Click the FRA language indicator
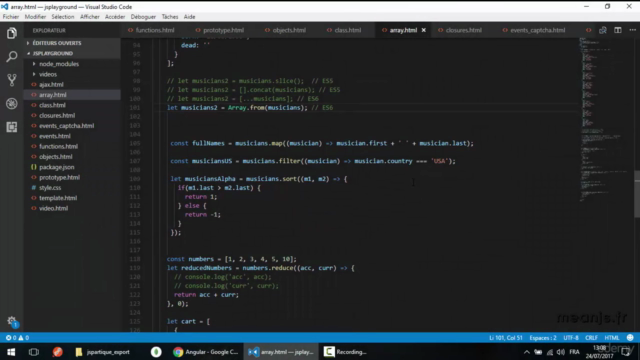 [x=574, y=352]
